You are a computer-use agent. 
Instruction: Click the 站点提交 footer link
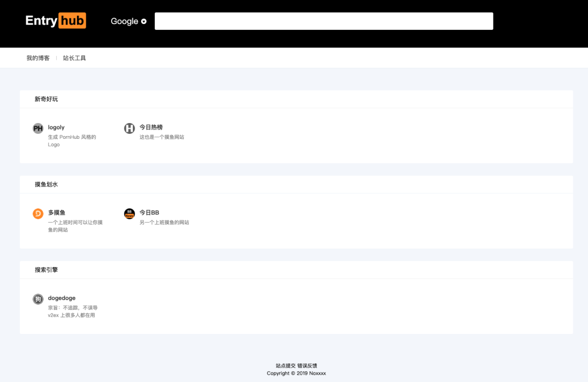286,366
